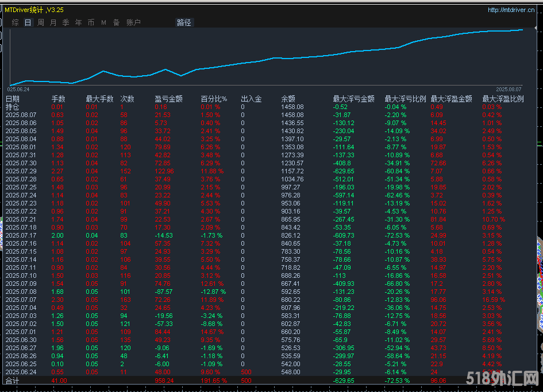Click the 盈亏金额 column header

168,99
